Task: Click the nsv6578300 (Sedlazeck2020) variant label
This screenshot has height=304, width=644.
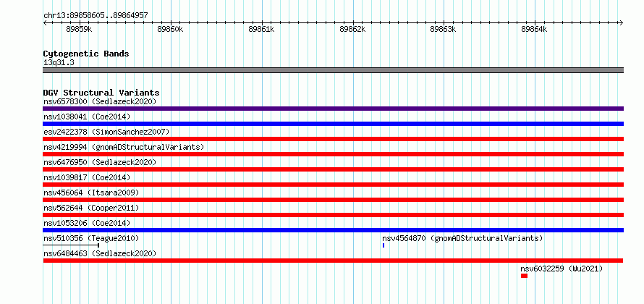Action: pyautogui.click(x=100, y=101)
